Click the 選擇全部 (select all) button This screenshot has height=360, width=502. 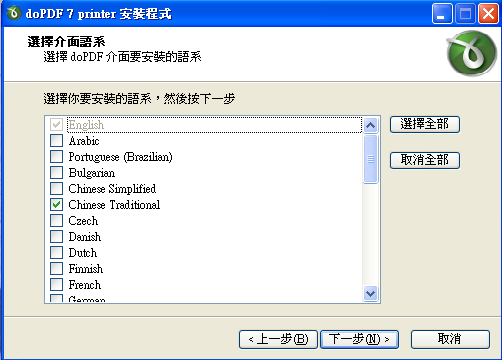[x=425, y=124]
